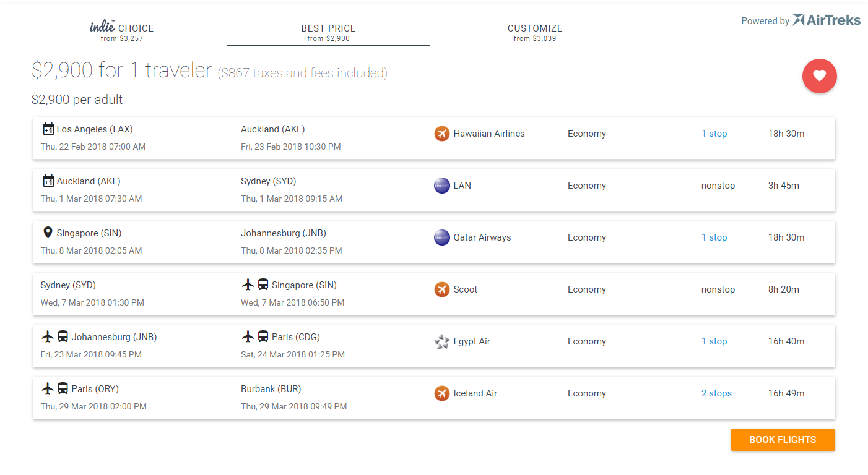Open the Iceland Air 2 stops link
This screenshot has height=475, width=868.
716,393
